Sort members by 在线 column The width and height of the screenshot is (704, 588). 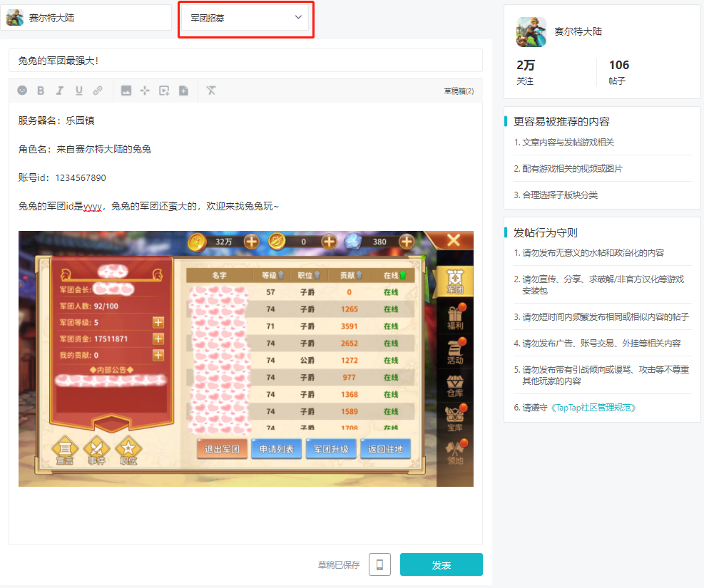pyautogui.click(x=394, y=275)
